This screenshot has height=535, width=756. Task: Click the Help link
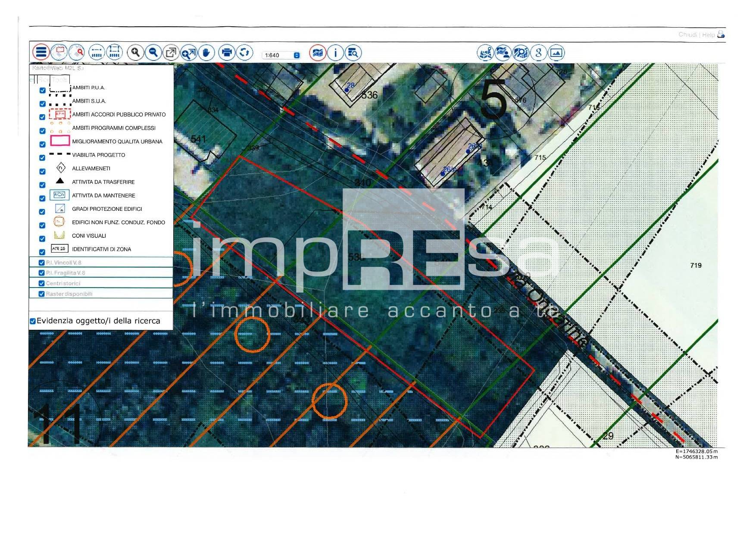pos(708,34)
